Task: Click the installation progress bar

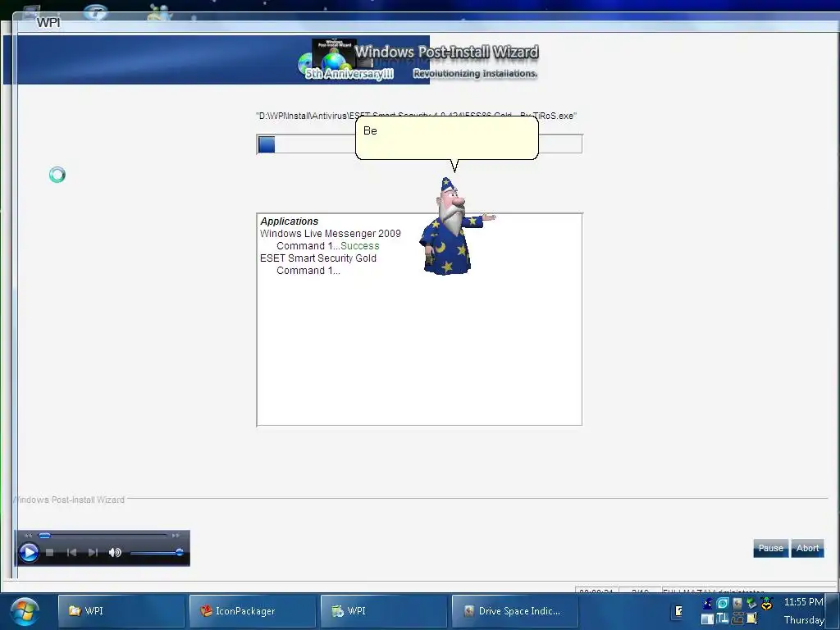Action: click(x=419, y=144)
